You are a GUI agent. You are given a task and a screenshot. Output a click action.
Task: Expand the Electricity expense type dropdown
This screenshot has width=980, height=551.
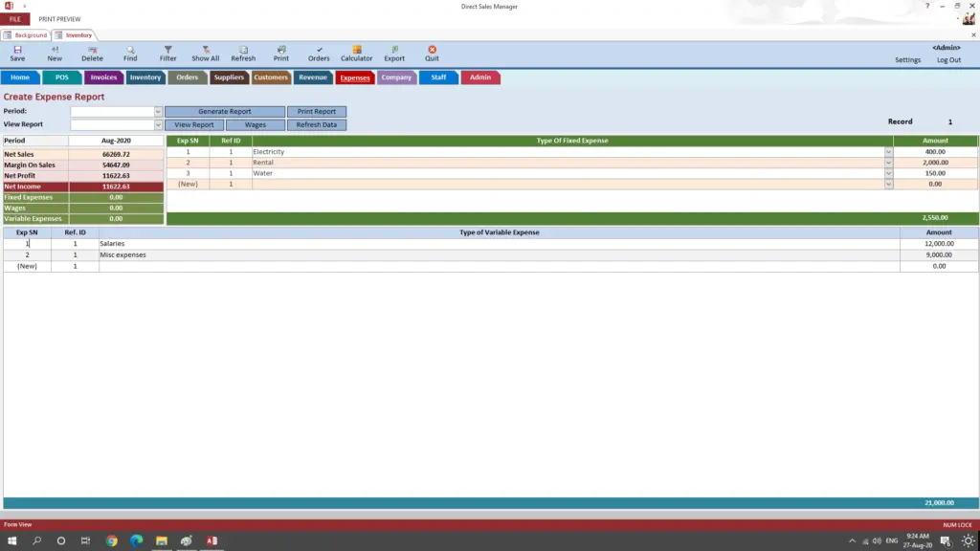pos(887,150)
